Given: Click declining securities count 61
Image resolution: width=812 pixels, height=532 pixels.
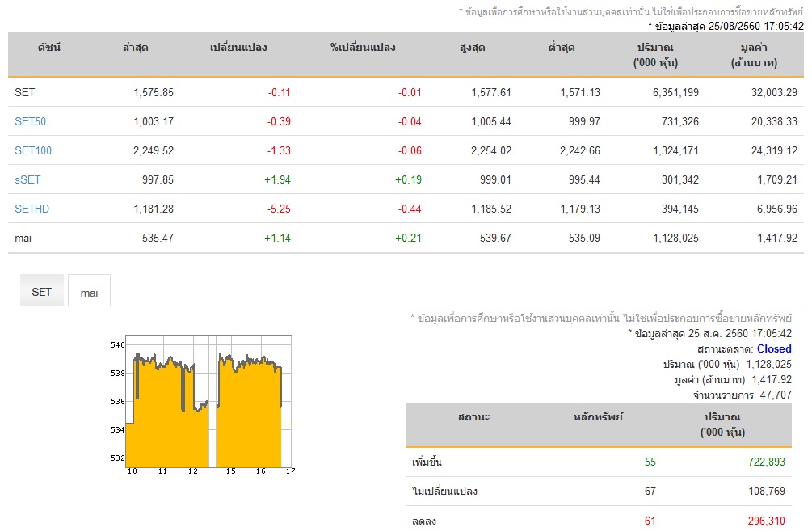Looking at the screenshot, I should pos(650,521).
